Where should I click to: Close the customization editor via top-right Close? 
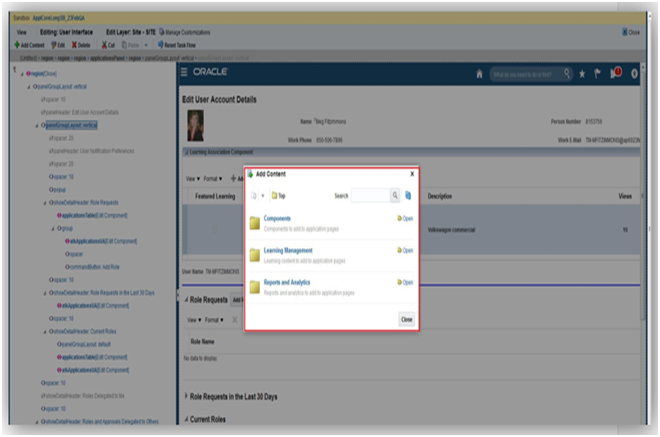pos(631,32)
